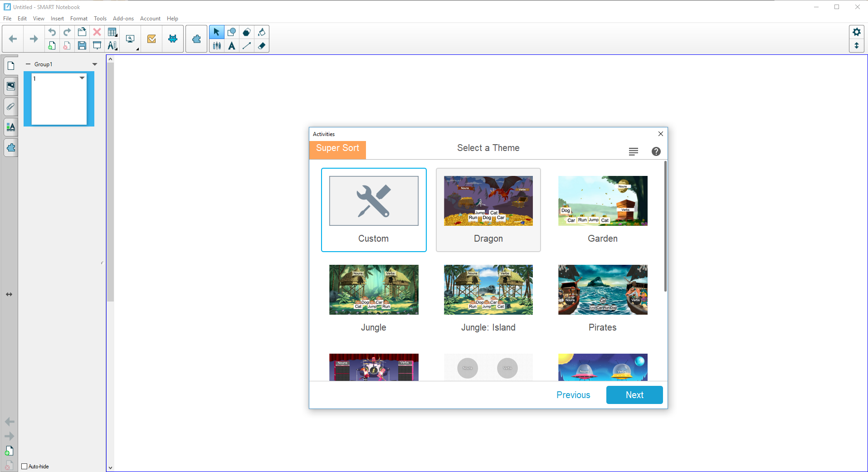This screenshot has width=868, height=472.
Task: Click the Super Sort tab
Action: 337,148
